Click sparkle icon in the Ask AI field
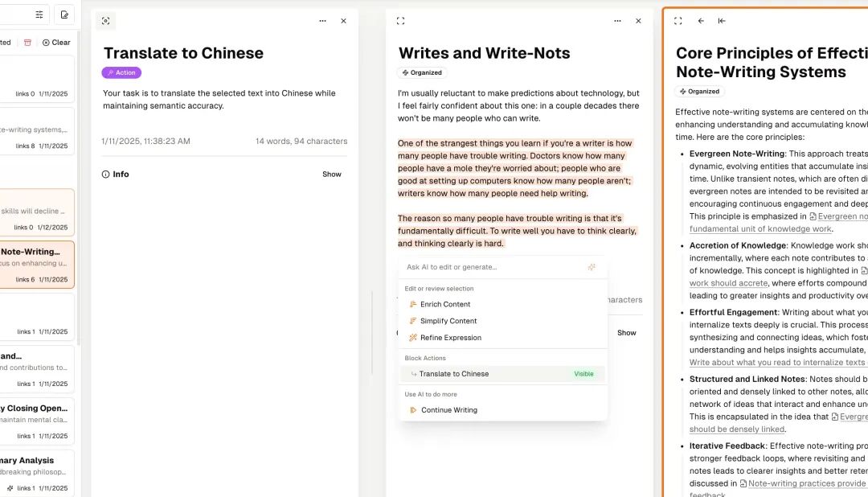868x497 pixels. (x=592, y=267)
